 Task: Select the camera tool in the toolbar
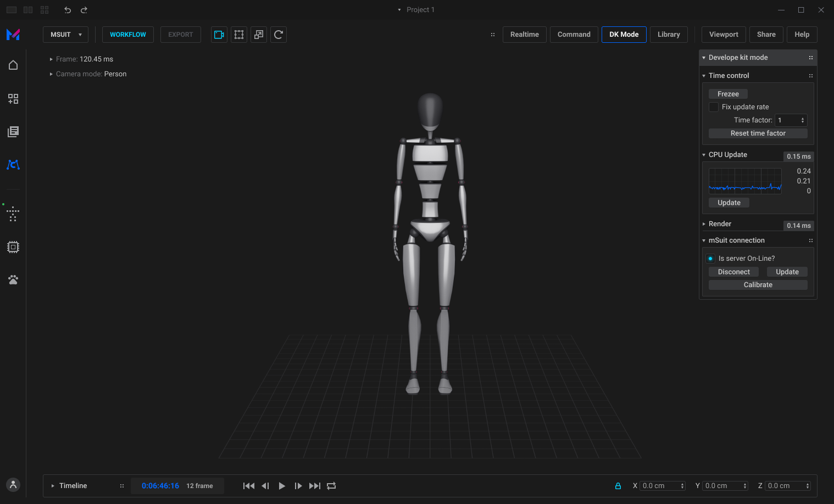(219, 34)
